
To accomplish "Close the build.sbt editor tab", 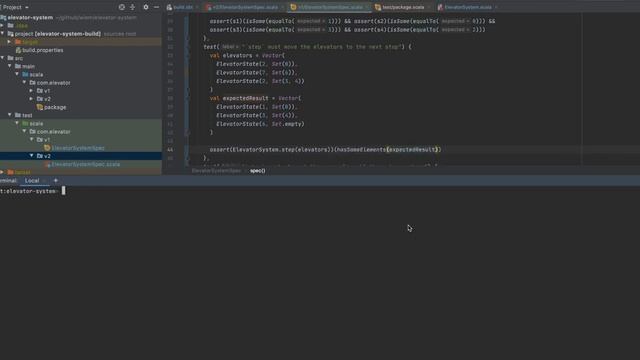I will pyautogui.click(x=197, y=7).
